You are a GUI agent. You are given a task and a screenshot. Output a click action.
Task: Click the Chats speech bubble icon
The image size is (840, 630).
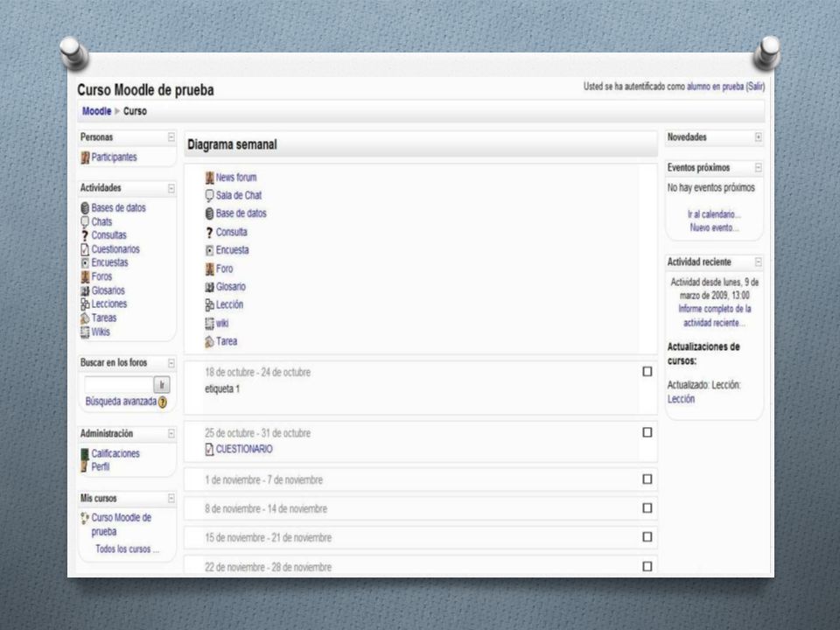[x=85, y=221]
